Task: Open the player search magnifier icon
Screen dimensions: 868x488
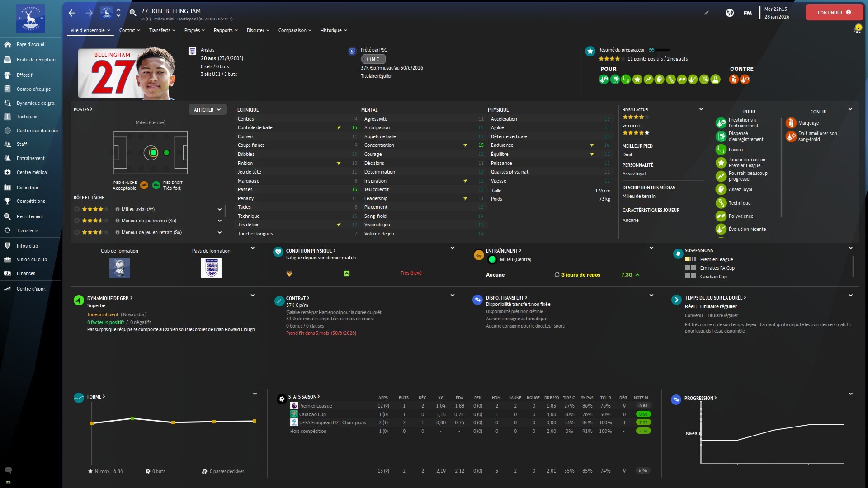Action: 133,13
